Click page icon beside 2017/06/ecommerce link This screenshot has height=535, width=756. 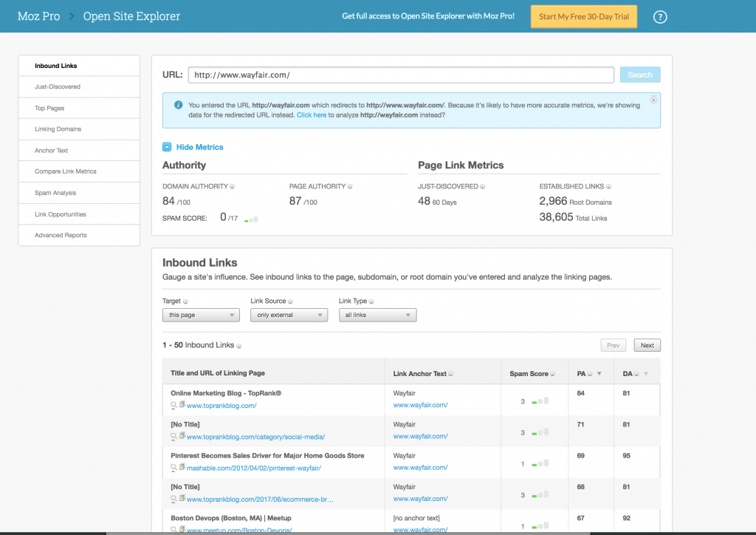click(182, 498)
